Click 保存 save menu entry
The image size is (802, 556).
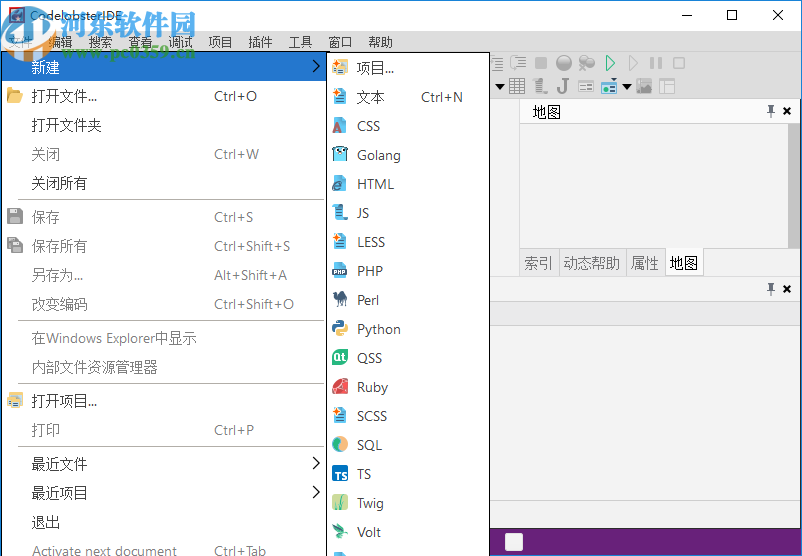point(164,217)
